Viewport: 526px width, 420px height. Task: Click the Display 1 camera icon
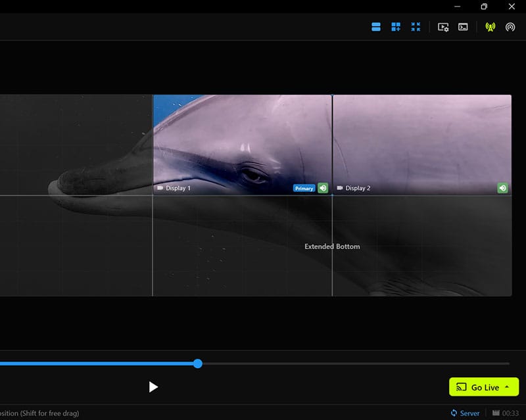click(160, 188)
